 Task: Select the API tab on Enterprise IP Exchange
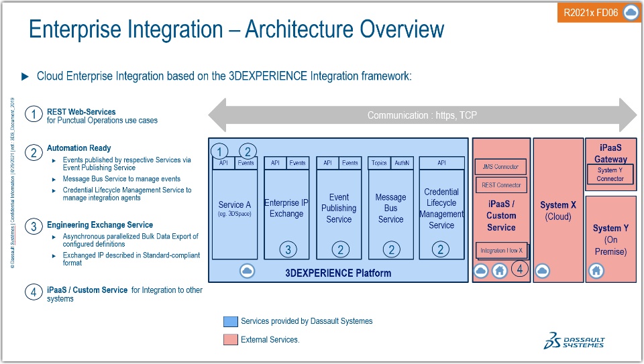coord(275,163)
